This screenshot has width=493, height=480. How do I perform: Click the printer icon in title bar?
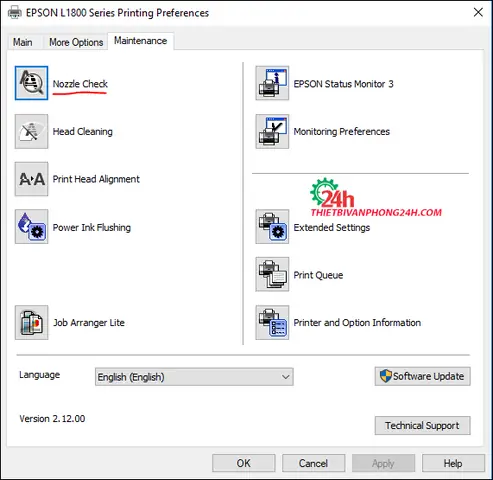click(x=14, y=13)
